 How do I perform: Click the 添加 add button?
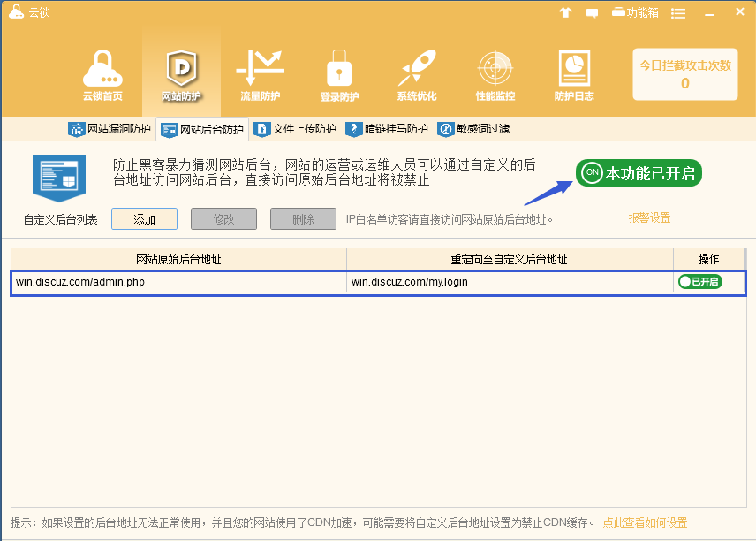[x=144, y=217]
